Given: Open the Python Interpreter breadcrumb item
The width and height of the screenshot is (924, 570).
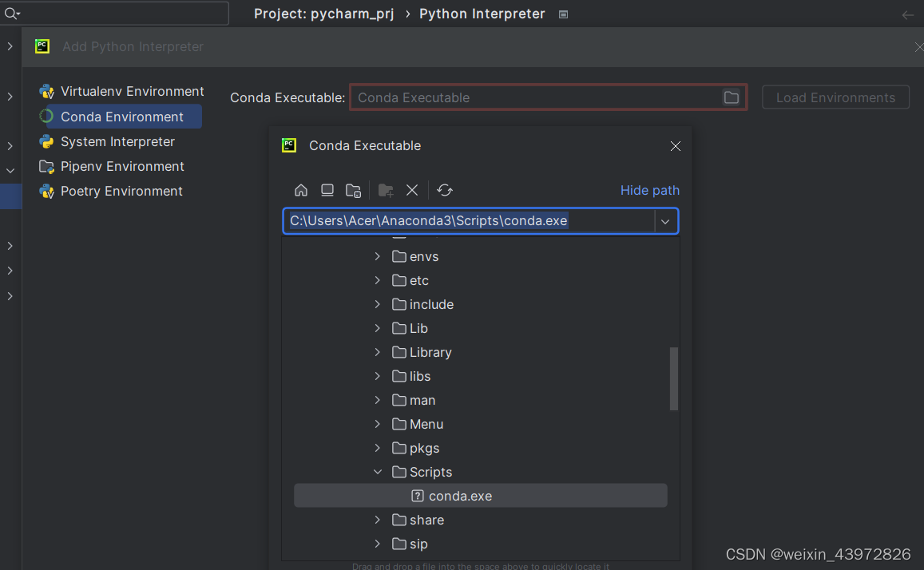Looking at the screenshot, I should [x=482, y=13].
